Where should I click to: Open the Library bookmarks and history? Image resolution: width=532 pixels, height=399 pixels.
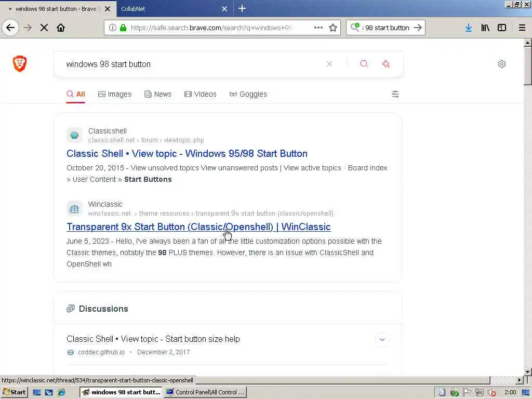click(x=485, y=28)
